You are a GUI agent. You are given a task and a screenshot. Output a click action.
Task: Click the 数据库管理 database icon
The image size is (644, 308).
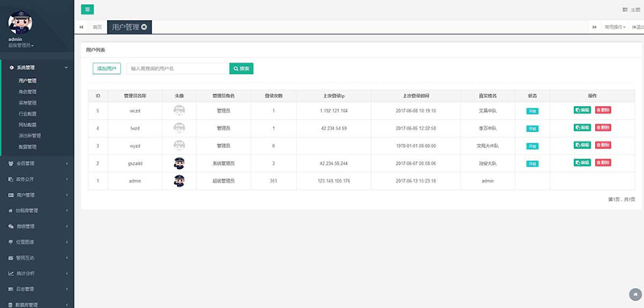click(11, 305)
